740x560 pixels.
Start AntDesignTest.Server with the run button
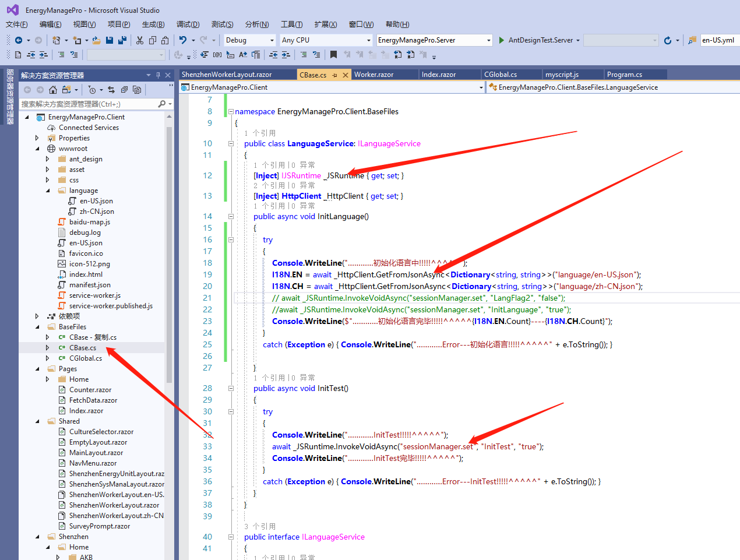(x=502, y=40)
